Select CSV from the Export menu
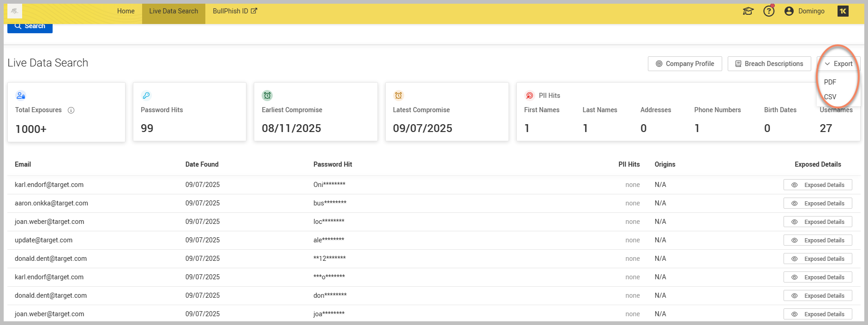Image resolution: width=868 pixels, height=325 pixels. click(830, 97)
